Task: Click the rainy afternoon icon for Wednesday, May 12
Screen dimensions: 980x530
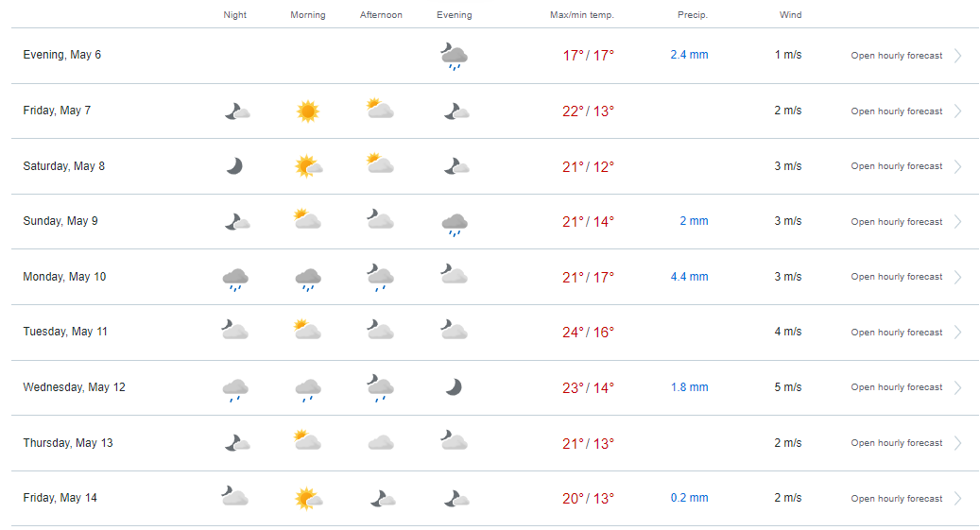Action: coord(380,388)
